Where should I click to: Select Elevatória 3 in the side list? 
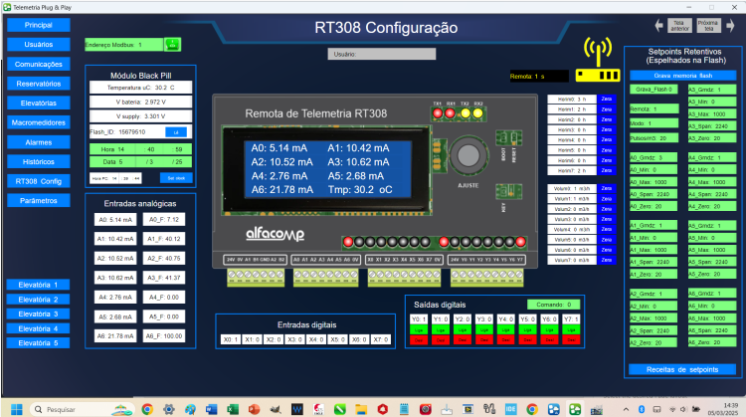tap(38, 313)
